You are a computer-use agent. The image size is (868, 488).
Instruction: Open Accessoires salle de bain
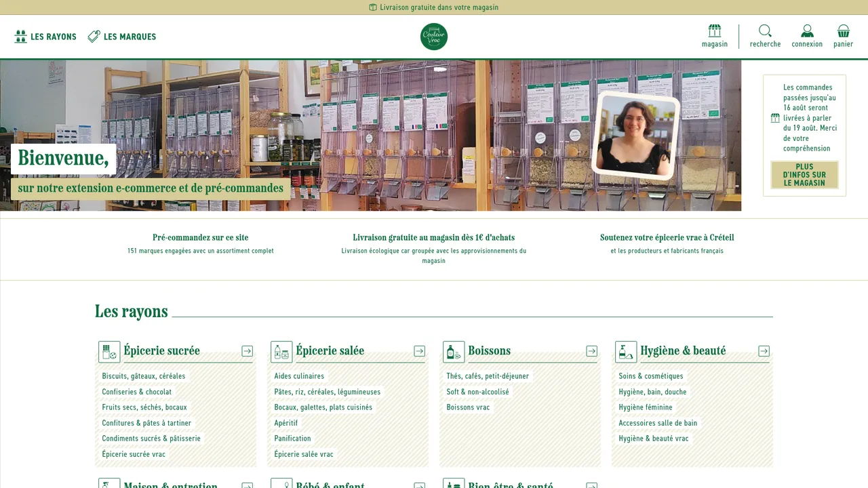coord(658,423)
